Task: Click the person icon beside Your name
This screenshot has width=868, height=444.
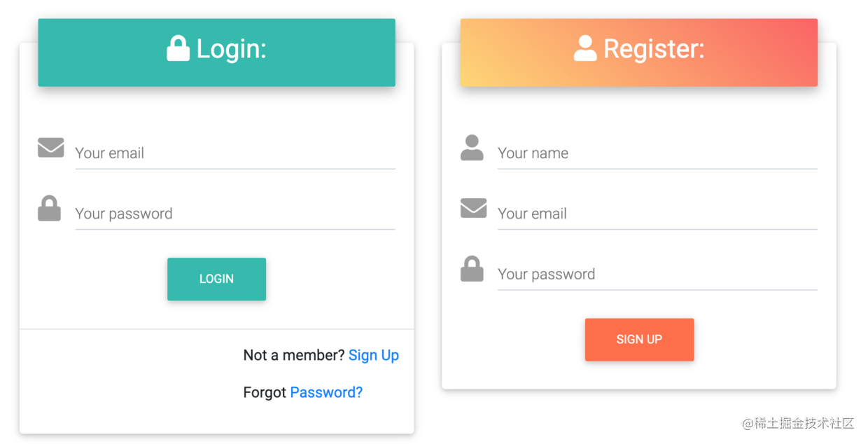Action: click(x=472, y=148)
